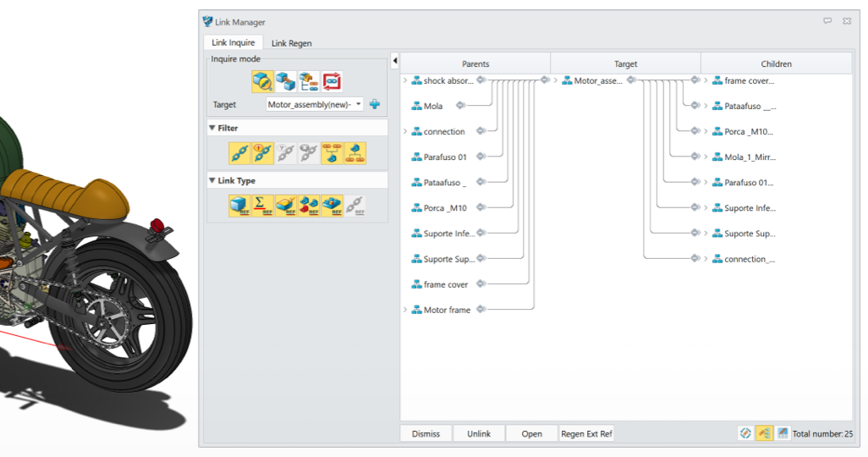Click the tree hierarchy Inquire mode icon
Image resolution: width=868 pixels, height=457 pixels.
point(309,81)
